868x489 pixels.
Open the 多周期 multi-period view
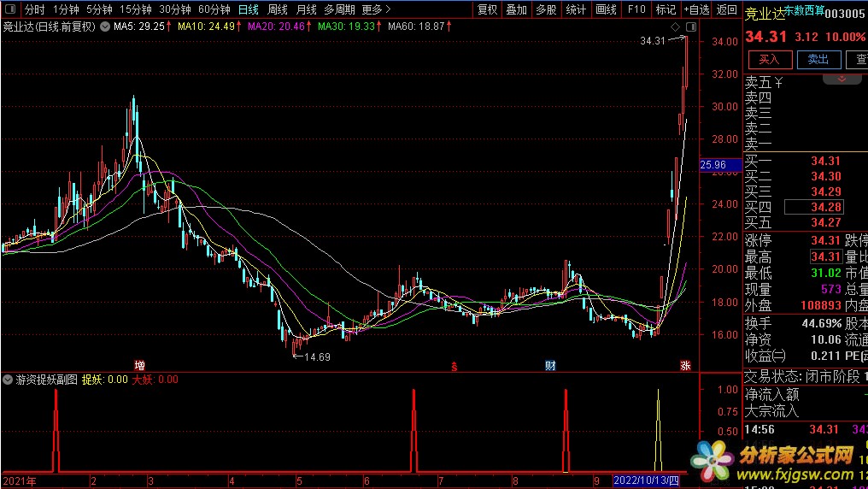pyautogui.click(x=339, y=9)
